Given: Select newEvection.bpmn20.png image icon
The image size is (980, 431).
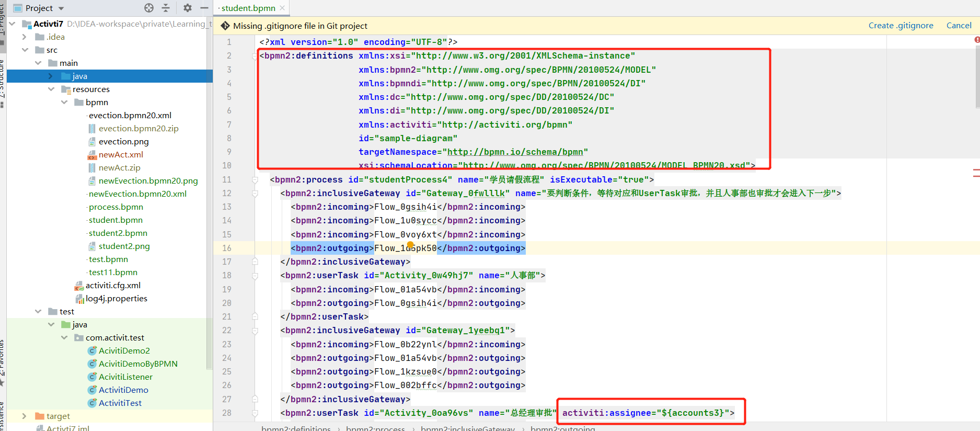Looking at the screenshot, I should pyautogui.click(x=92, y=180).
